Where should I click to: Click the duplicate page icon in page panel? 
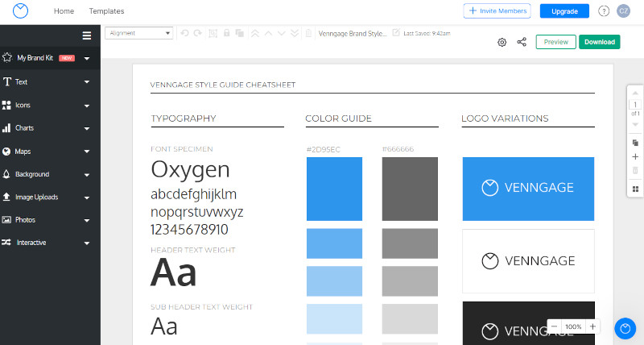point(635,143)
